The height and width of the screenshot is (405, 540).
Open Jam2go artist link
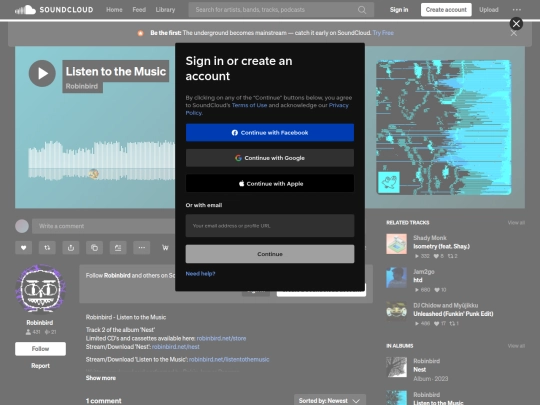pos(424,271)
